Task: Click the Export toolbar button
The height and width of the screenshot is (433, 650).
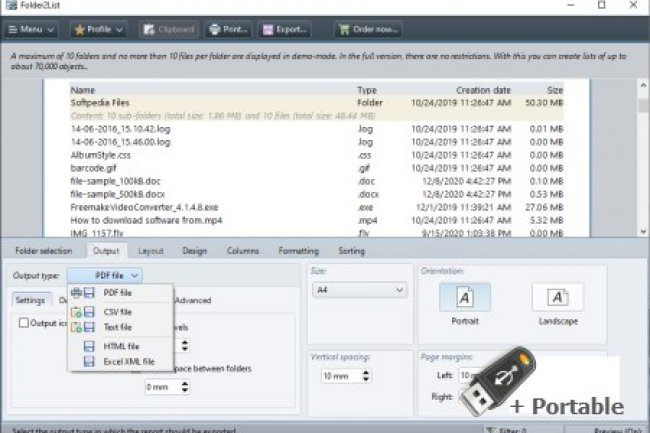Action: pyautogui.click(x=284, y=29)
